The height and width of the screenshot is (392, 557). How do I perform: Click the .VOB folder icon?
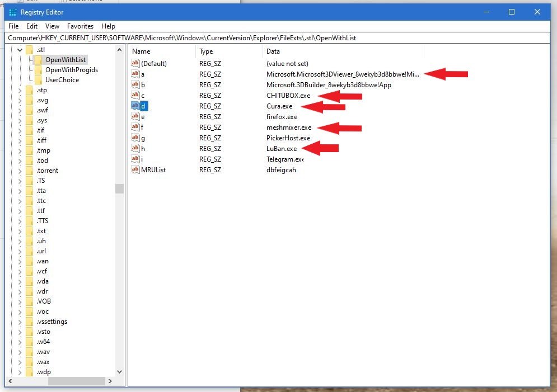tap(30, 301)
